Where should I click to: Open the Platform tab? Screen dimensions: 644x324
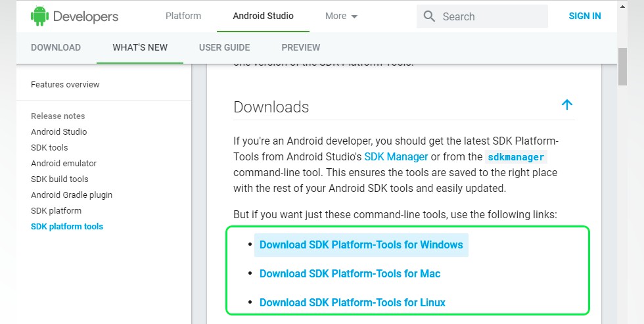(x=183, y=16)
